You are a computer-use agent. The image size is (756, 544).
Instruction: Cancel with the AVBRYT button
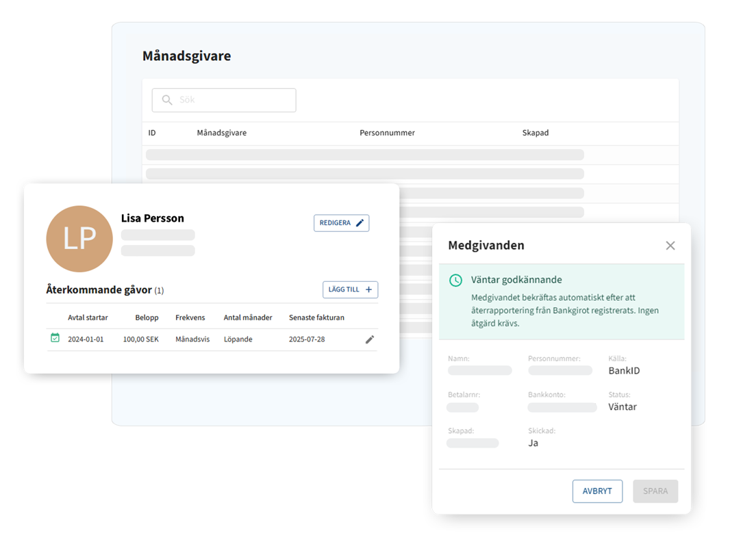pos(597,491)
